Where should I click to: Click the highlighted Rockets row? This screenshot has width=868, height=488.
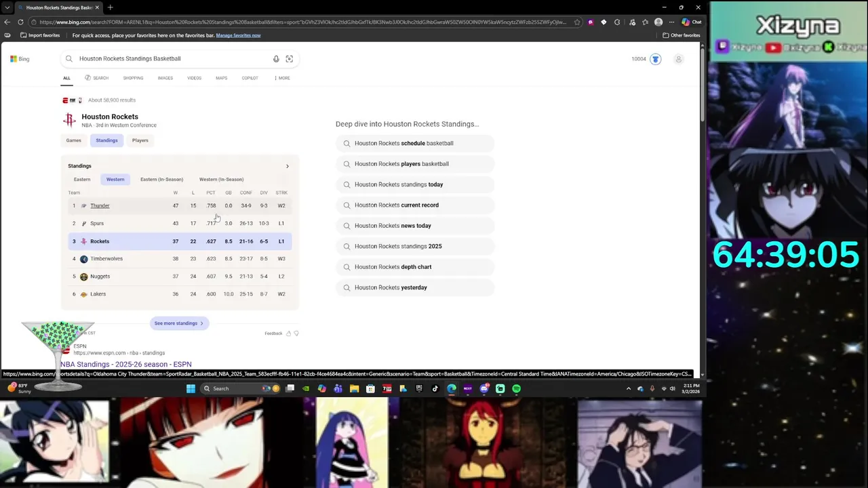pos(180,241)
